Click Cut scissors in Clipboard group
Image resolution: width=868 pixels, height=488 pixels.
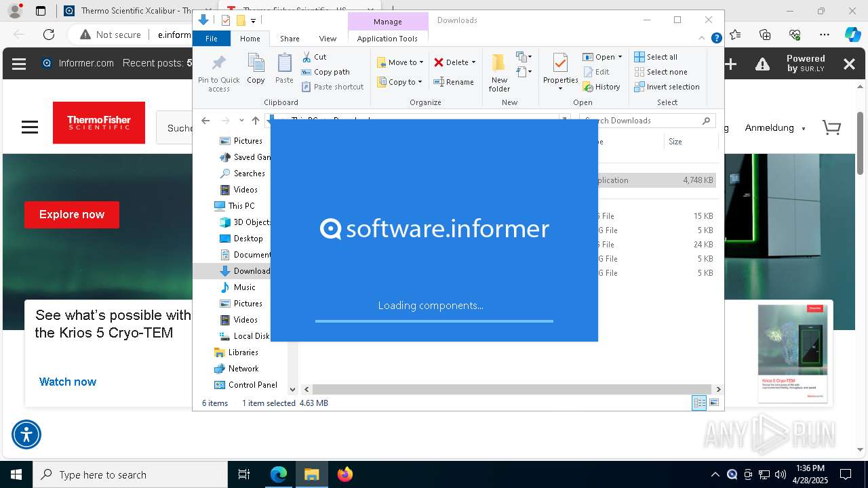(x=314, y=57)
